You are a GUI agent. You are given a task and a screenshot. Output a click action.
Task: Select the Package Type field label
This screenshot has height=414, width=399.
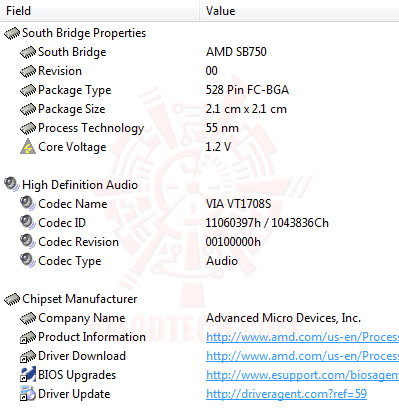click(75, 90)
